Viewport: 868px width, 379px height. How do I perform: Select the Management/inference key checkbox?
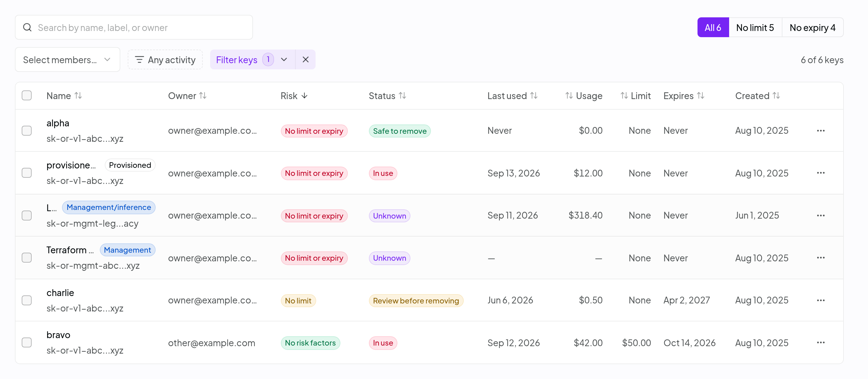(x=27, y=216)
